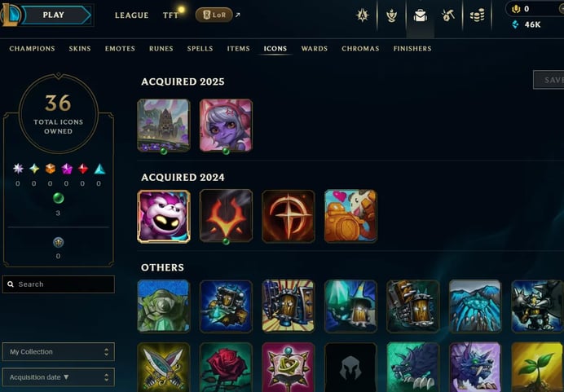This screenshot has width=564, height=392.
Task: Click the Play button
Action: [55, 15]
